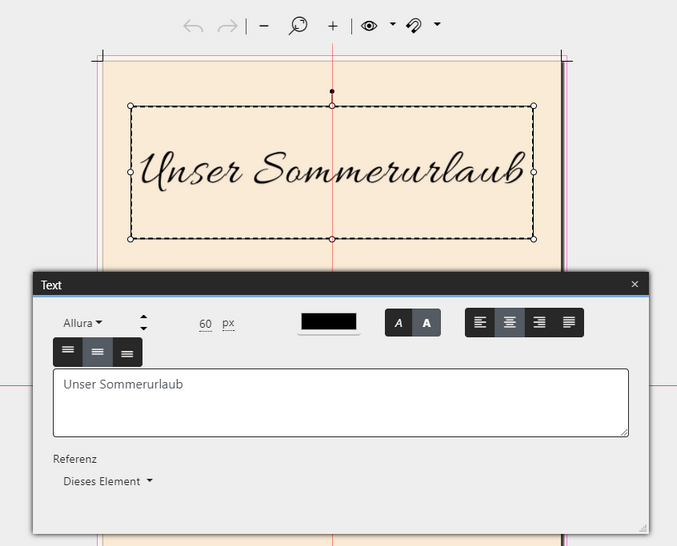Open the magnet snapping dropdown arrow

pyautogui.click(x=437, y=24)
